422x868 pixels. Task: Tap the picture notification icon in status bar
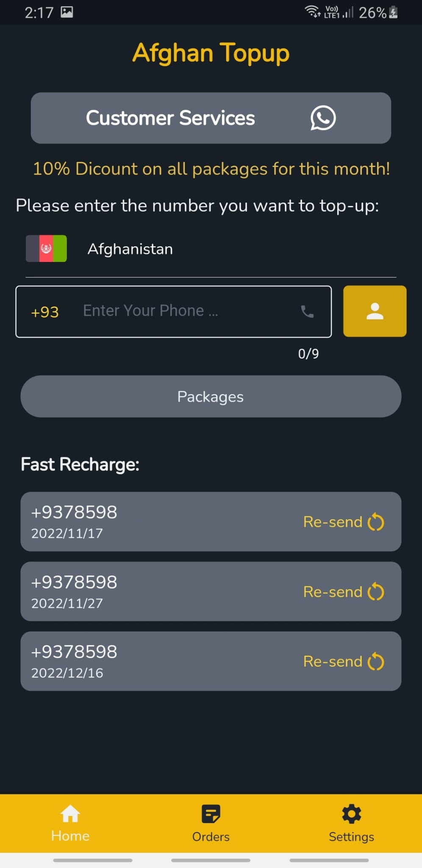pyautogui.click(x=67, y=12)
